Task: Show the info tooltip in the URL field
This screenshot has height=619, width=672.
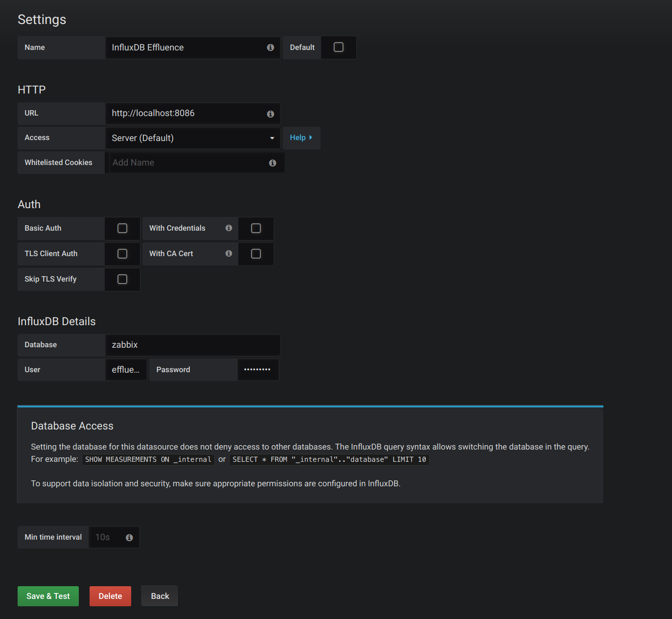Action: point(270,114)
